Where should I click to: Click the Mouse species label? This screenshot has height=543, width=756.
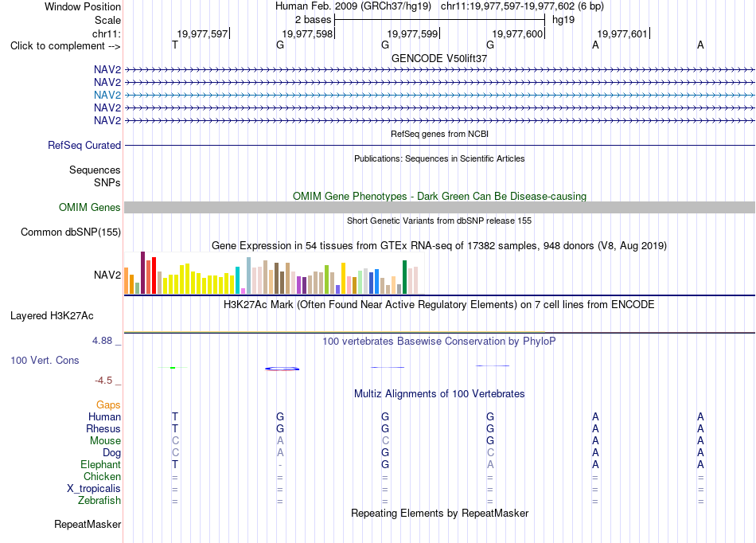click(105, 441)
